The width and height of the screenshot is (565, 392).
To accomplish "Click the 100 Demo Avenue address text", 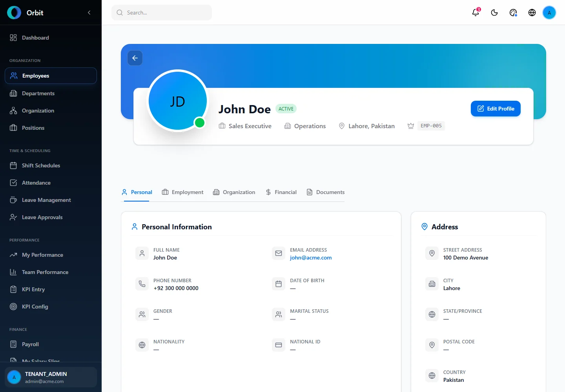I will tap(466, 258).
